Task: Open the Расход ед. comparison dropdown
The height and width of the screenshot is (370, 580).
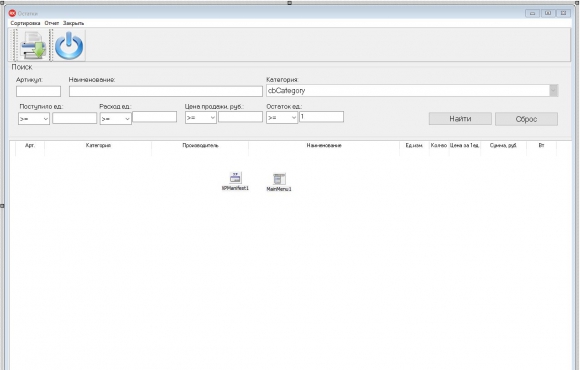Action: (115, 118)
